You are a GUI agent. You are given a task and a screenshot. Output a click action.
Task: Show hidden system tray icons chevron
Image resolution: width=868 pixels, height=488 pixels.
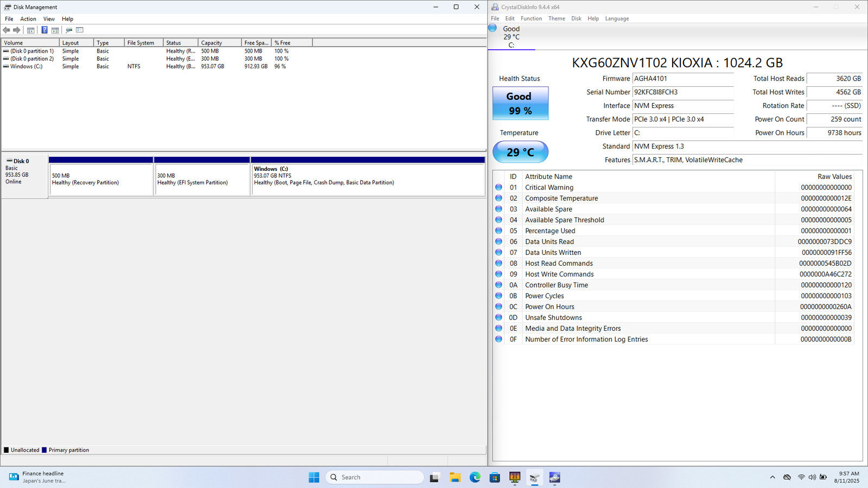772,477
